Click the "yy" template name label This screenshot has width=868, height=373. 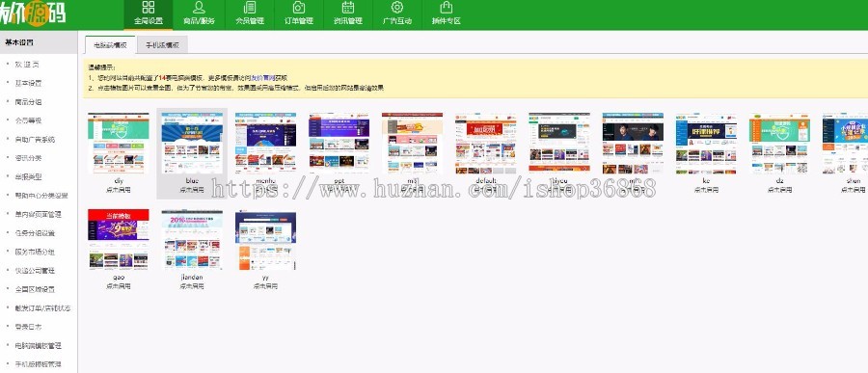(x=265, y=277)
